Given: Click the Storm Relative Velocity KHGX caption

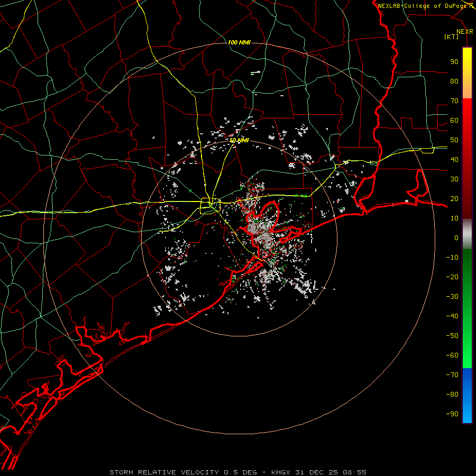Looking at the screenshot, I should 238,472.
